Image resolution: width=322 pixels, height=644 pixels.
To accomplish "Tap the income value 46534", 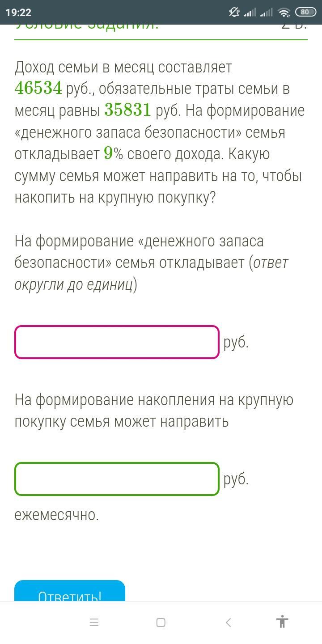I will 38,89.
